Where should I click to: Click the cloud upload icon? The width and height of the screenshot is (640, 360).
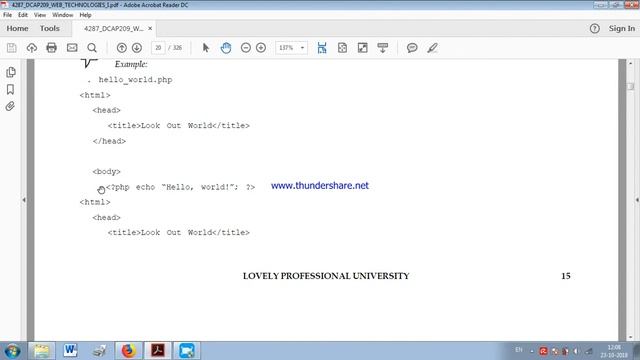32,48
